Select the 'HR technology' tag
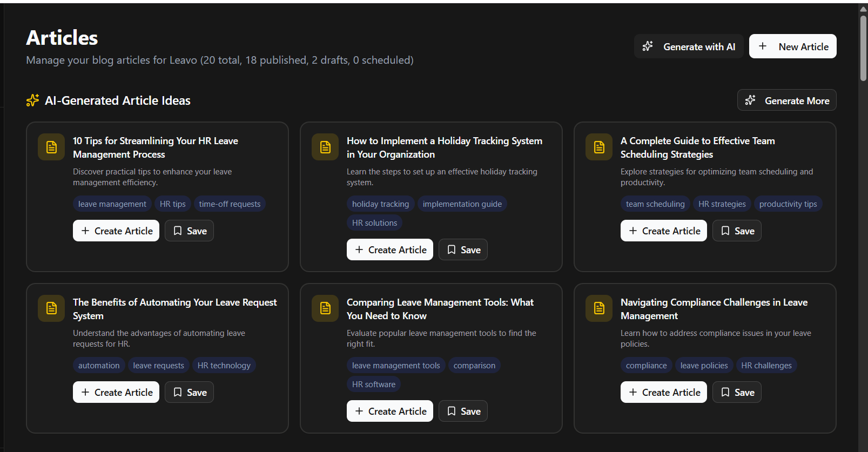868x452 pixels. (224, 365)
